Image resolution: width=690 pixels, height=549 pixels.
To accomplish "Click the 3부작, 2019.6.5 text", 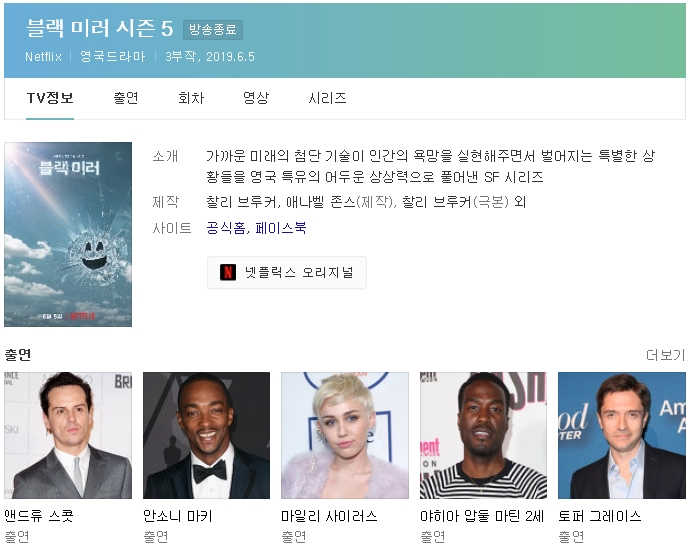I will tap(210, 57).
